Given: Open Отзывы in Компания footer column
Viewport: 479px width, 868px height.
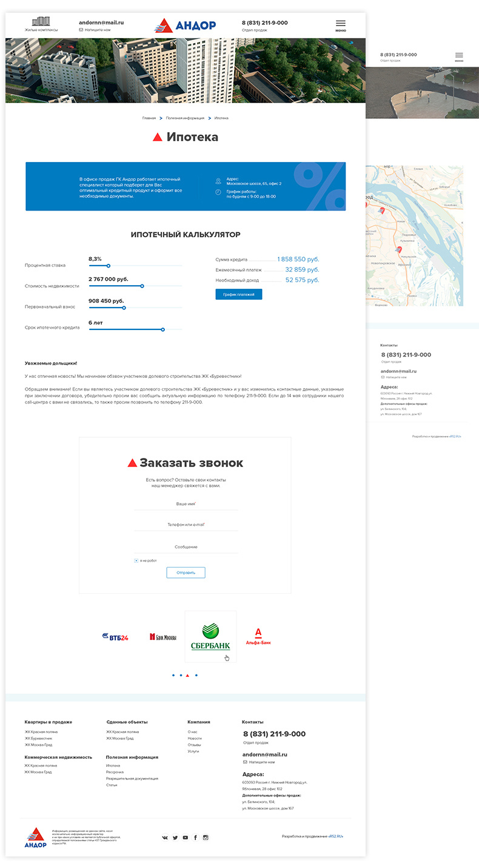Looking at the screenshot, I should [194, 745].
